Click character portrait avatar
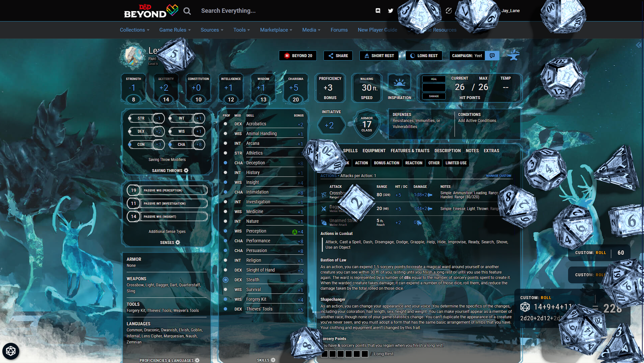The image size is (644, 363). pos(133,56)
